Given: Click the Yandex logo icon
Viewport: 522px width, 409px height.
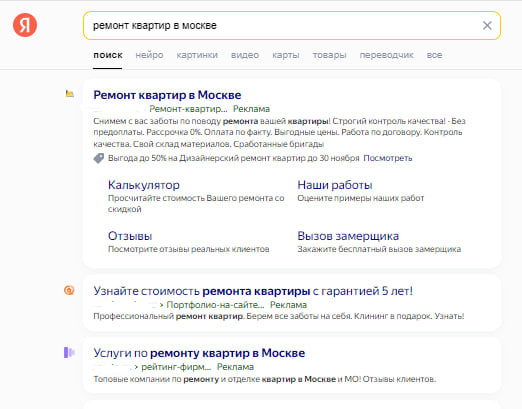Looking at the screenshot, I should click(25, 25).
